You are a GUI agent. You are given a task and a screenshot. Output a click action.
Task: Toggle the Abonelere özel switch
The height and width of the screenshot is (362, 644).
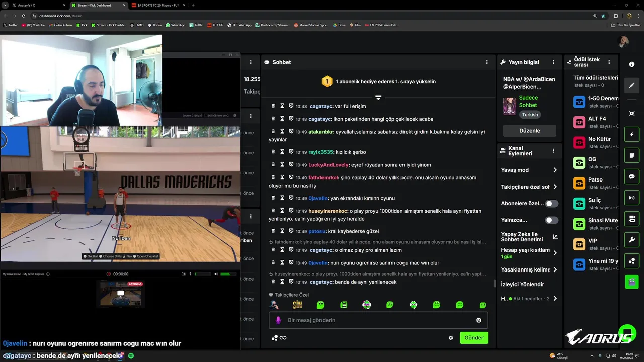point(552,204)
